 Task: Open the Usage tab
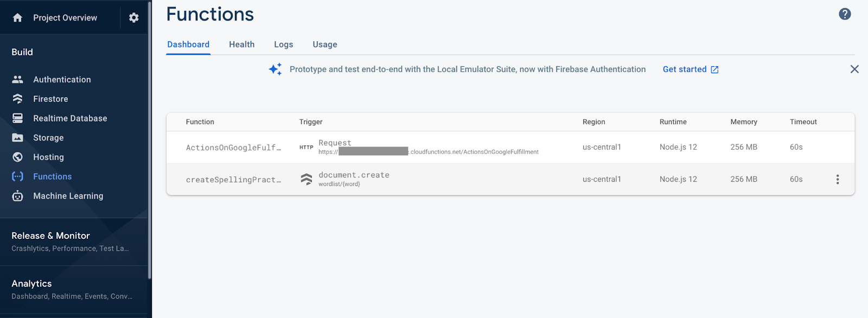pos(324,44)
